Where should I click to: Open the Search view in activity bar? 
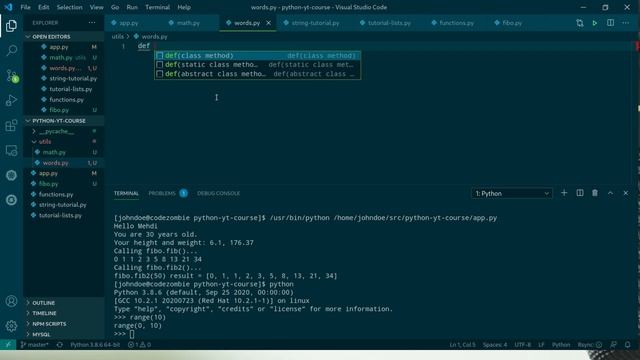(11, 50)
